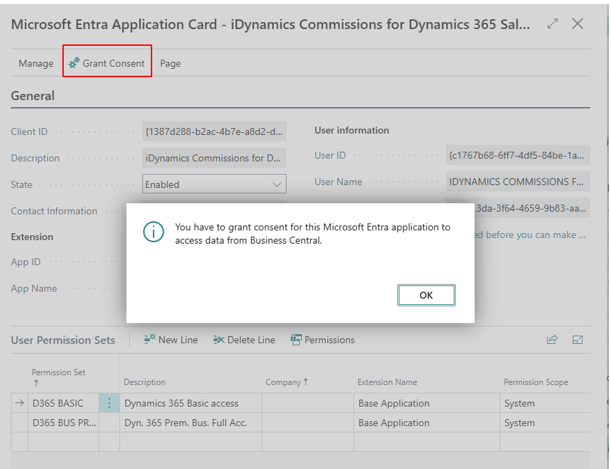
Task: Open the Page menu
Action: [170, 63]
